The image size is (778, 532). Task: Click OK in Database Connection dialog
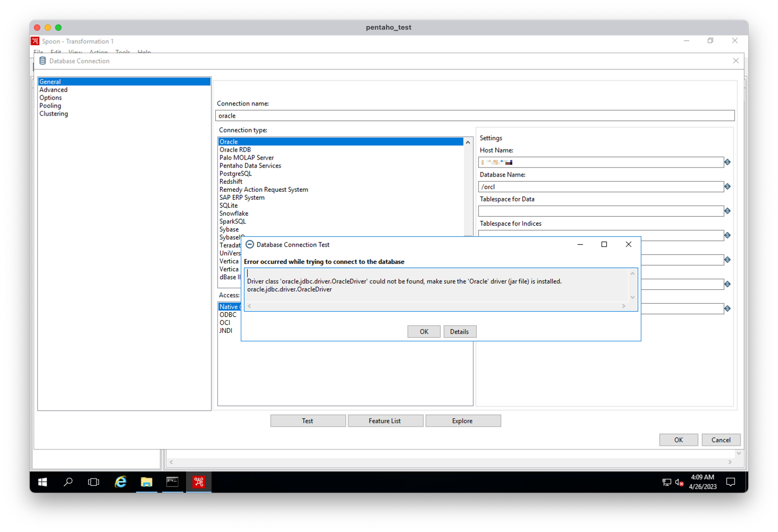(678, 440)
